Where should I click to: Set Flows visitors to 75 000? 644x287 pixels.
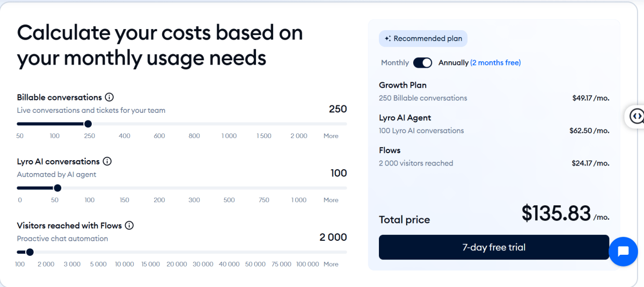pyautogui.click(x=282, y=264)
